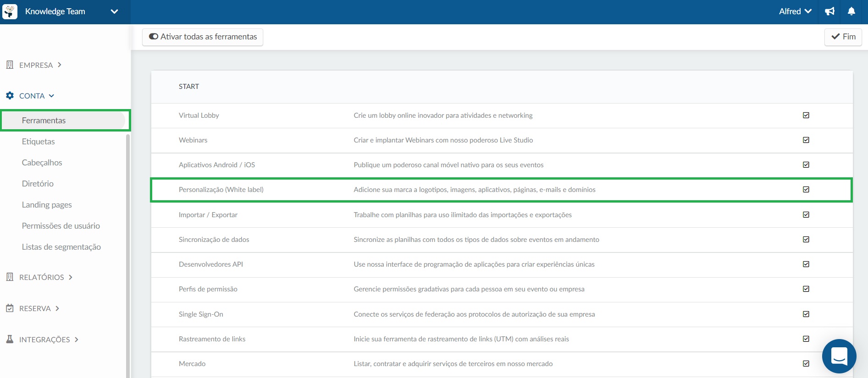Select Ferramentas in the sidebar
This screenshot has height=378, width=868.
(x=63, y=121)
